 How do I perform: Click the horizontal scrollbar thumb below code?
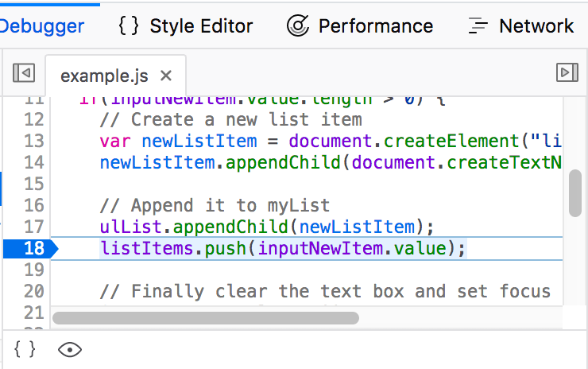coord(205,318)
